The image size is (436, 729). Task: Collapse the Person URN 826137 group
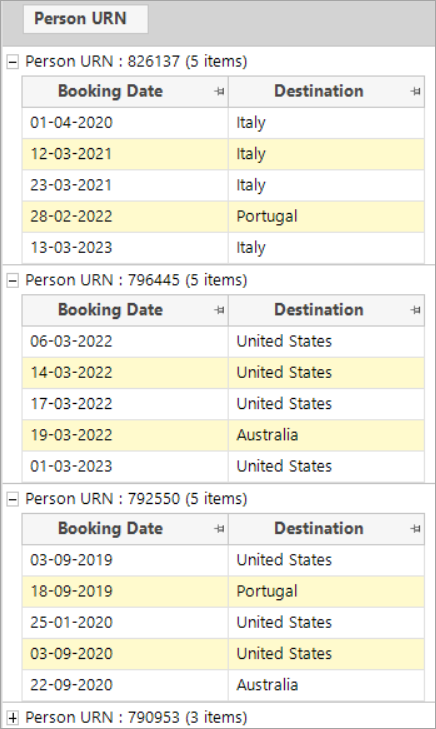(x=13, y=62)
